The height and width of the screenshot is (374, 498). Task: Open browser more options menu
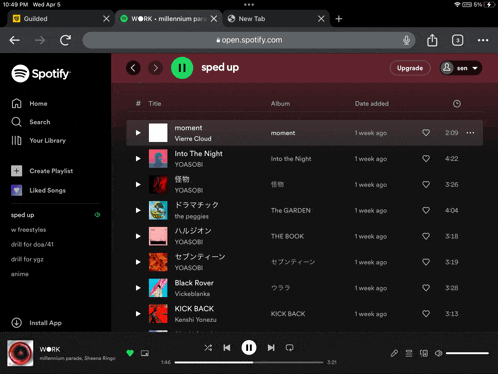coord(483,40)
